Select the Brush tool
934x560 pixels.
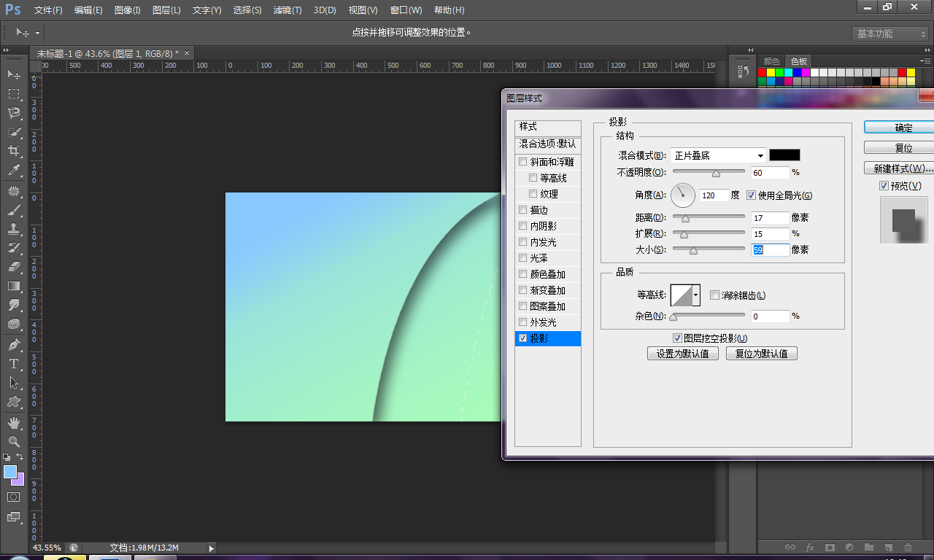coord(14,210)
